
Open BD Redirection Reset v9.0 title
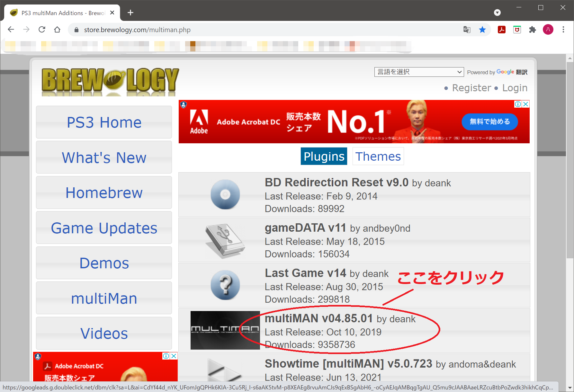pos(336,183)
